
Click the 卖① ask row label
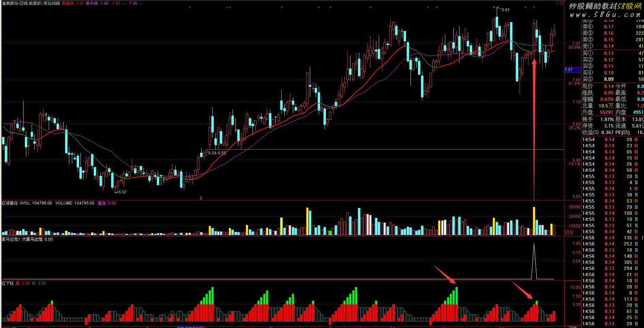tap(588, 46)
